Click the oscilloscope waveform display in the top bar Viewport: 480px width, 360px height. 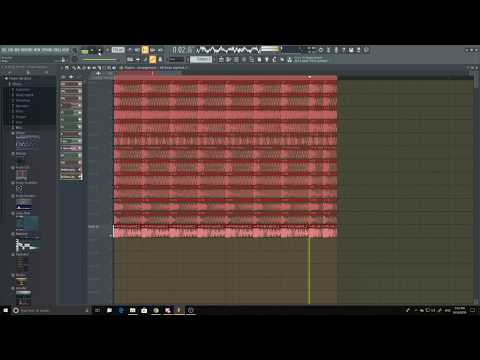tap(229, 50)
